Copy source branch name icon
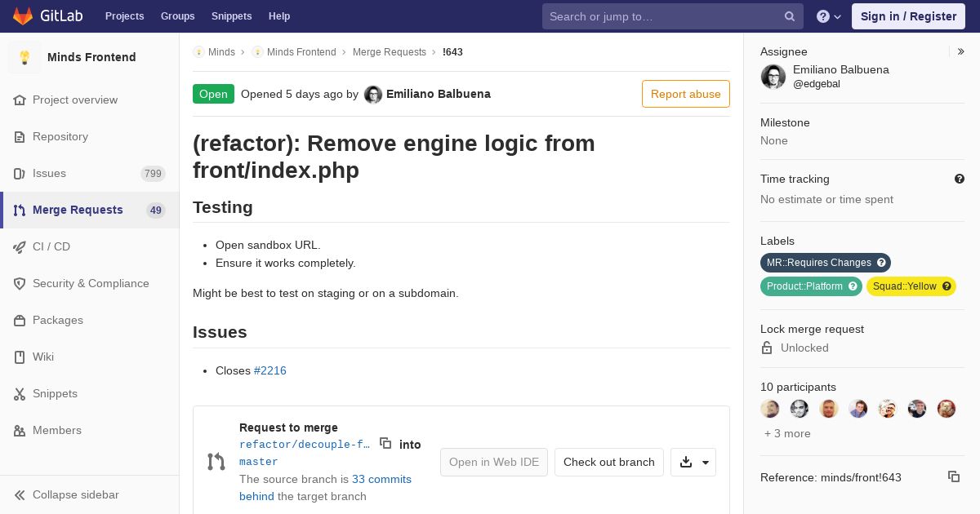Viewport: 980px width, 514px height. 385,443
